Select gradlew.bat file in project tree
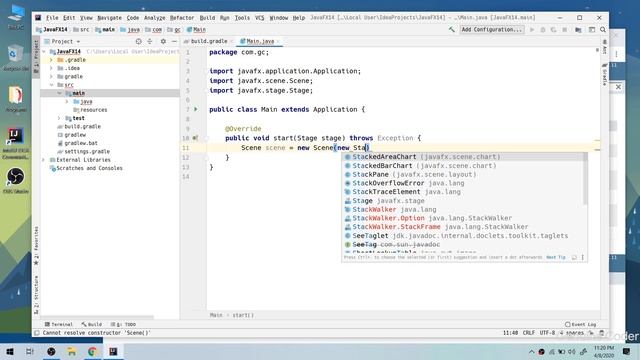This screenshot has height=360, width=640. tap(80, 143)
